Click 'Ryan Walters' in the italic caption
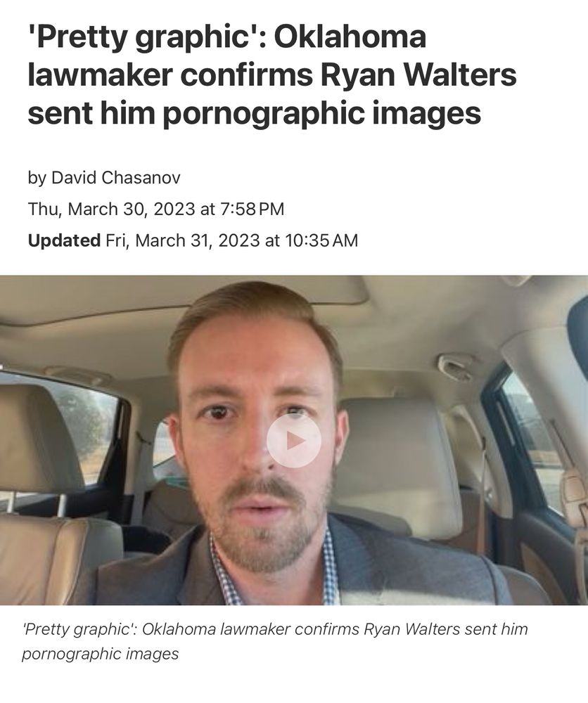 pos(411,629)
